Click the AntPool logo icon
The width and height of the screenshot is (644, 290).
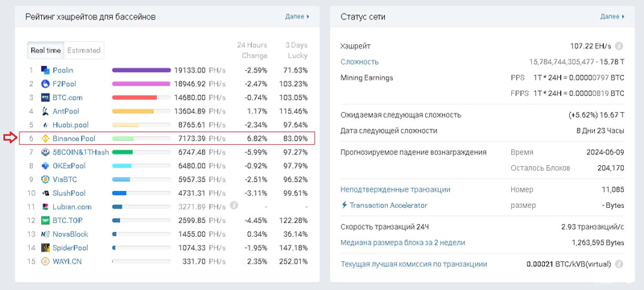(x=45, y=111)
